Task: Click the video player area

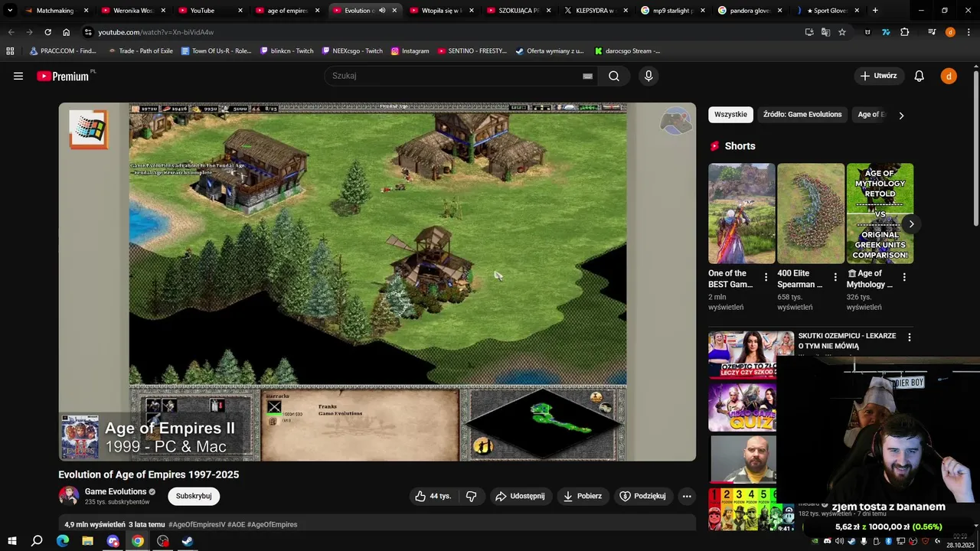Action: tap(377, 282)
